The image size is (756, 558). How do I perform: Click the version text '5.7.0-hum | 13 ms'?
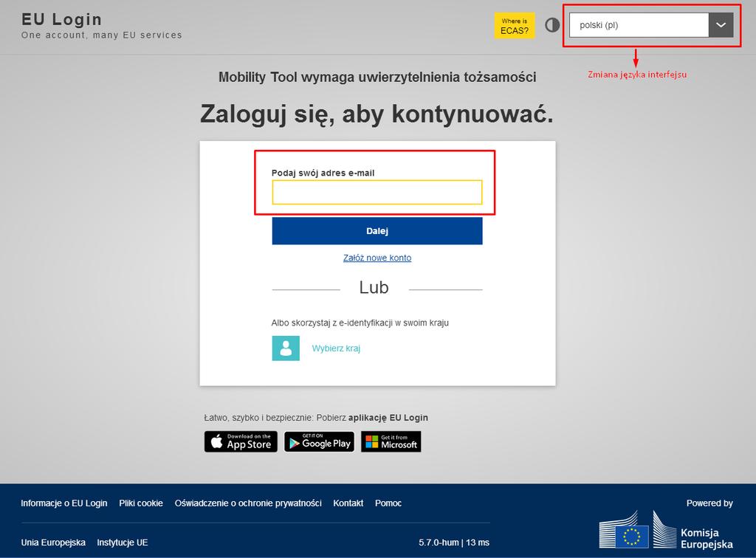(454, 542)
